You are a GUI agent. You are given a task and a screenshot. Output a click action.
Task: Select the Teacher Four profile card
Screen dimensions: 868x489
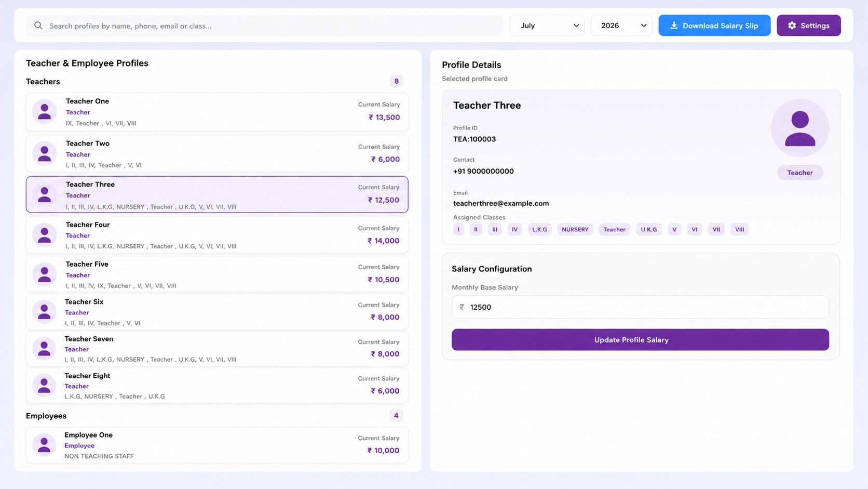tap(217, 235)
